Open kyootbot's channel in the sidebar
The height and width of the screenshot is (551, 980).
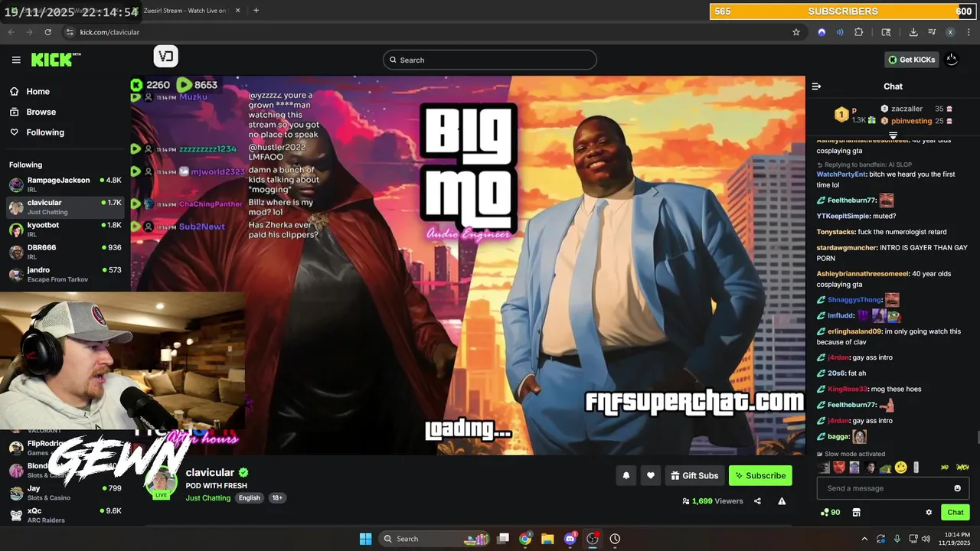(65, 230)
